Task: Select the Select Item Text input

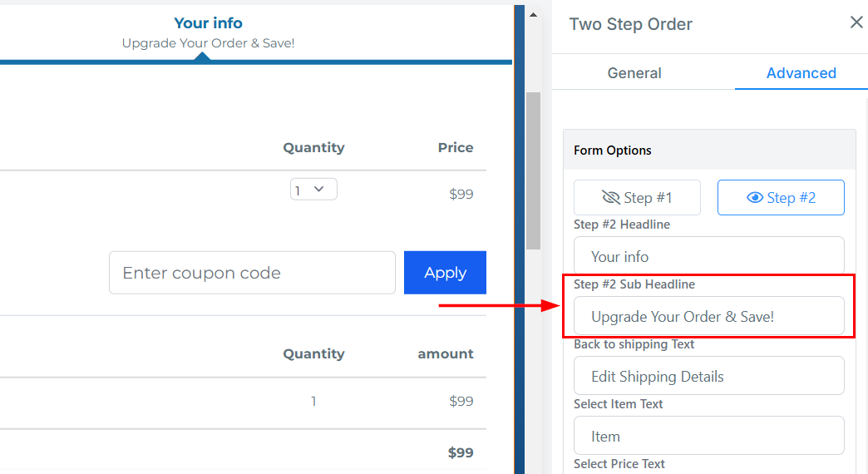Action: [708, 437]
